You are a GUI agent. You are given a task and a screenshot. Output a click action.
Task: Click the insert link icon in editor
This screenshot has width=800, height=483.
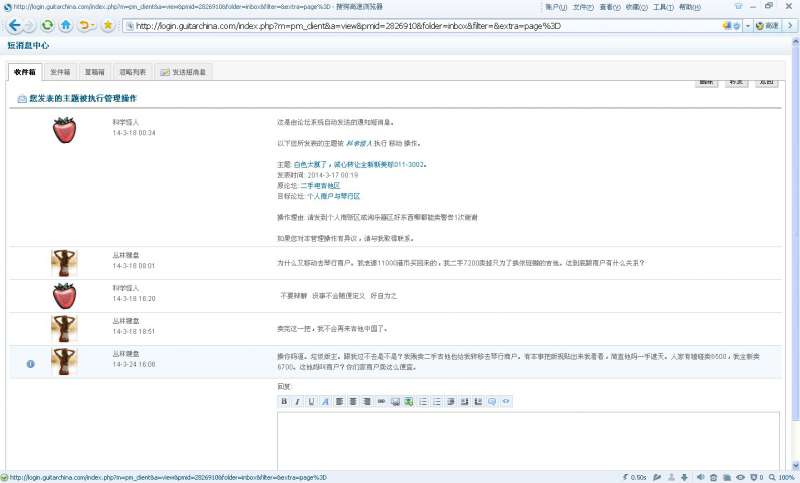(x=381, y=401)
